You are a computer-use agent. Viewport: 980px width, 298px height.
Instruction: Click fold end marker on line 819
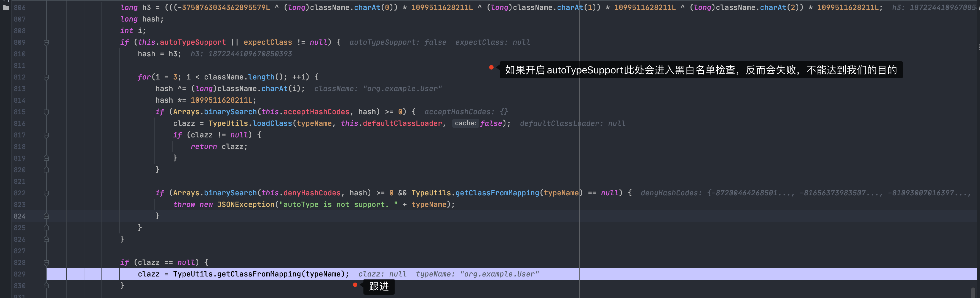tap(46, 158)
